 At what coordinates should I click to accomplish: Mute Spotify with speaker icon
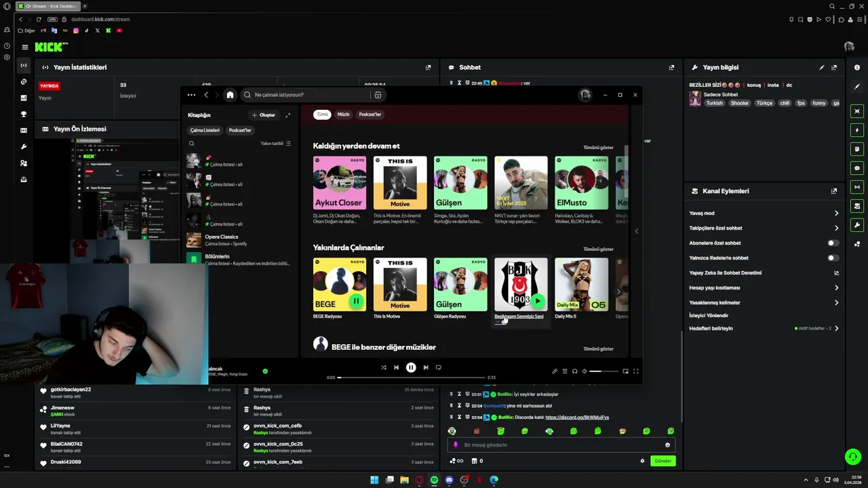[x=585, y=371]
